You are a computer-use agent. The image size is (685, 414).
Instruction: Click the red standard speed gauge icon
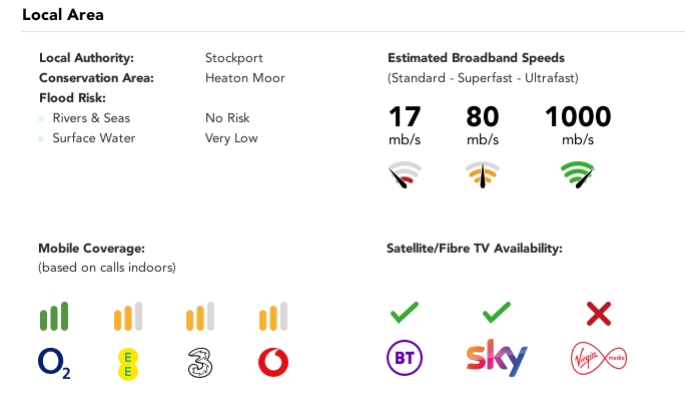[404, 178]
